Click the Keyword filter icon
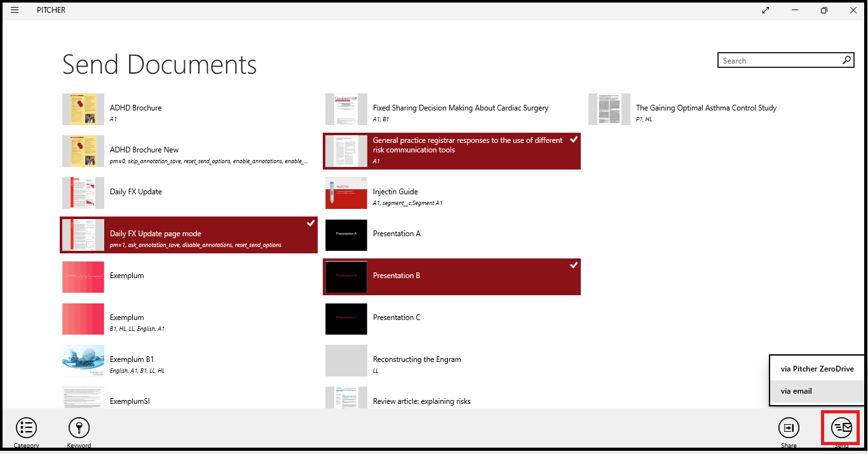This screenshot has width=868, height=454. click(79, 428)
